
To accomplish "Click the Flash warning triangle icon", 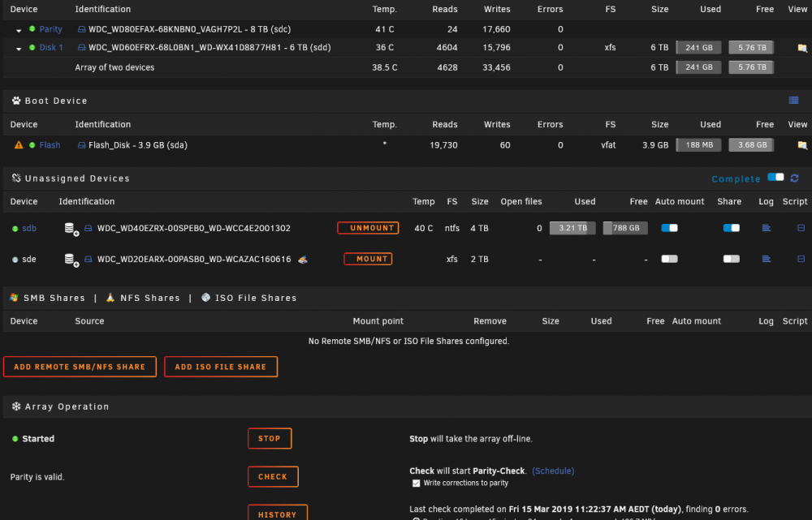I will 19,145.
